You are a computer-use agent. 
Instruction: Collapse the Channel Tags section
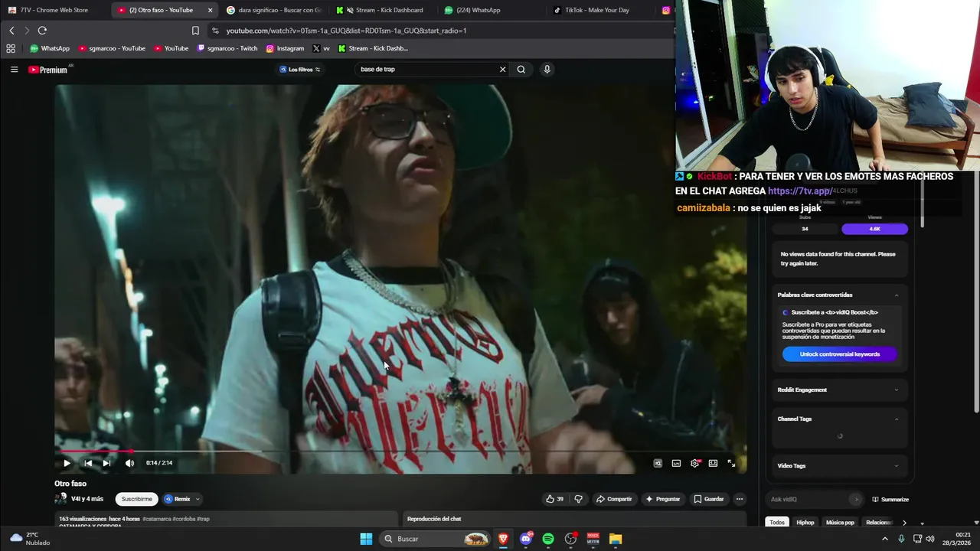click(897, 419)
